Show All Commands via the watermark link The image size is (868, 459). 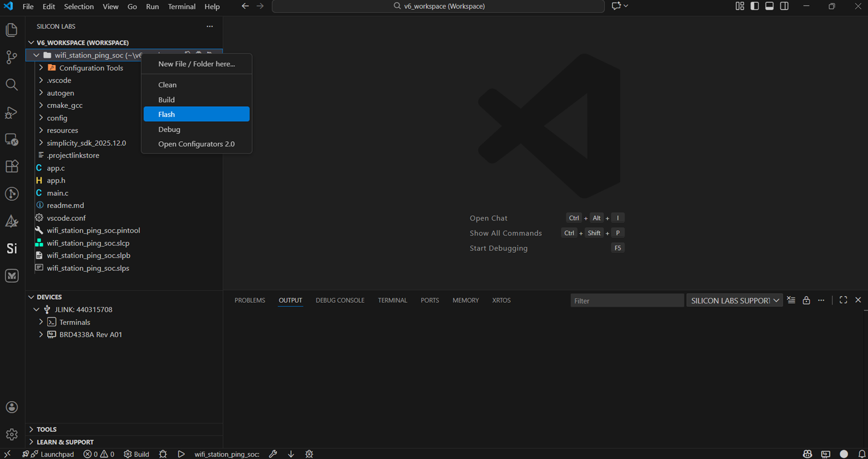coord(506,233)
